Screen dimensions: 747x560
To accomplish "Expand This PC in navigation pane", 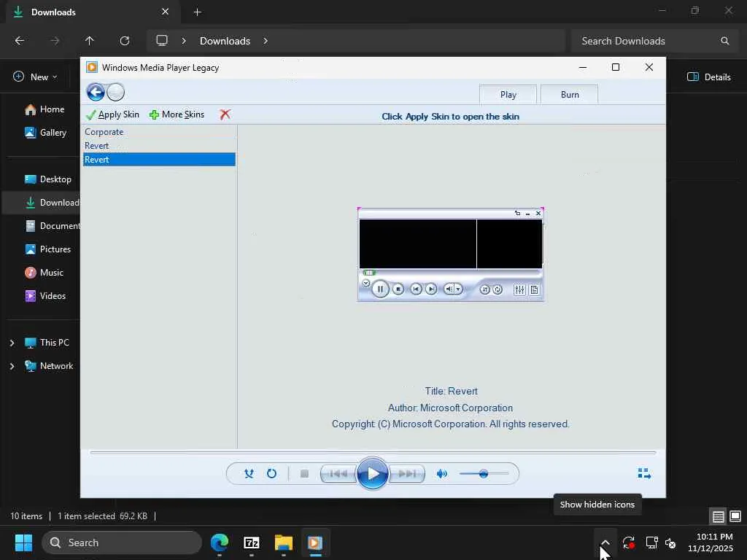I will click(12, 343).
